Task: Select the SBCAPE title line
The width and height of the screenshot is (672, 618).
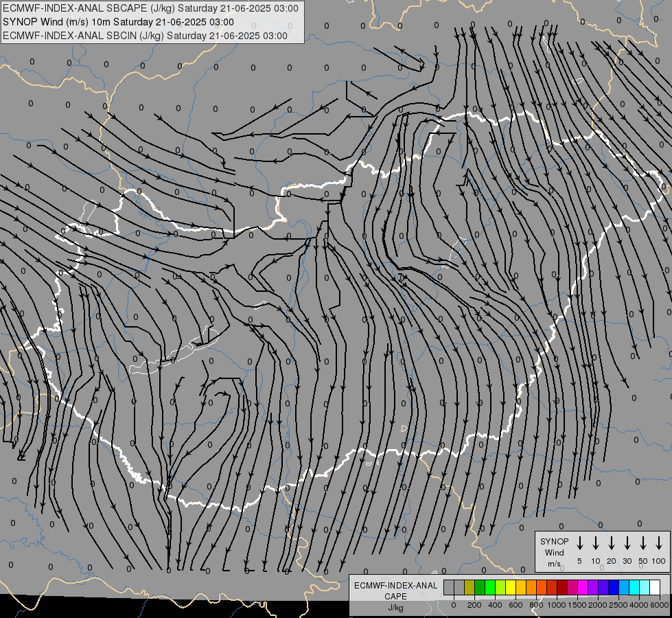Action: tap(150, 8)
